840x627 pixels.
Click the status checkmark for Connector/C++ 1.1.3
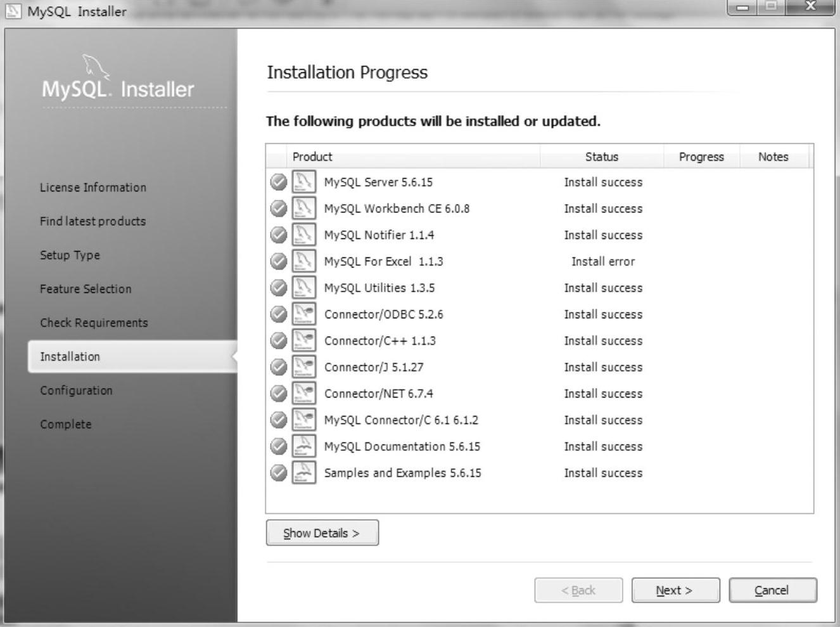click(279, 340)
